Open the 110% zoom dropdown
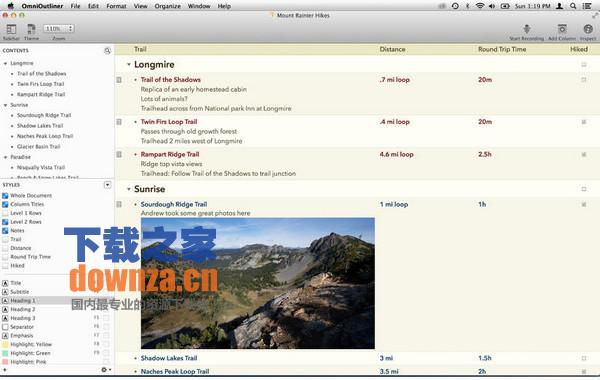 pos(59,29)
